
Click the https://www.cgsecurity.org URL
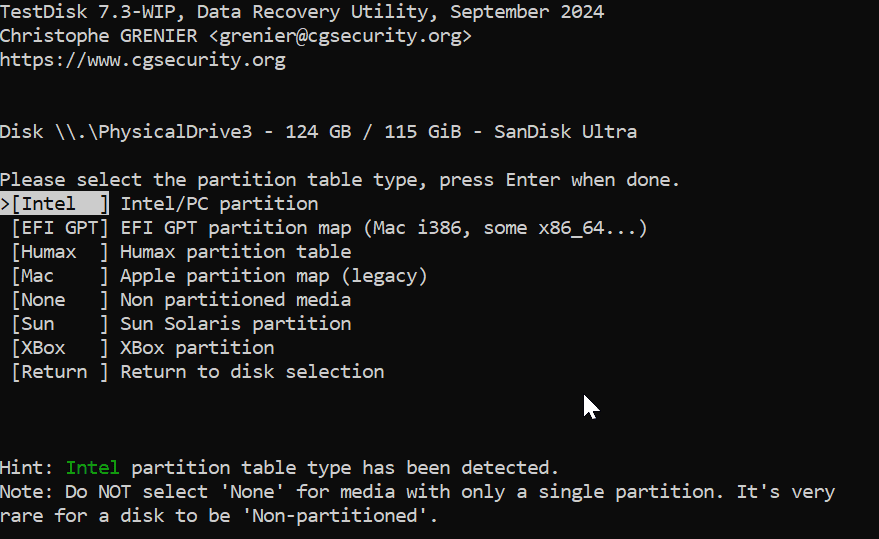click(x=143, y=59)
